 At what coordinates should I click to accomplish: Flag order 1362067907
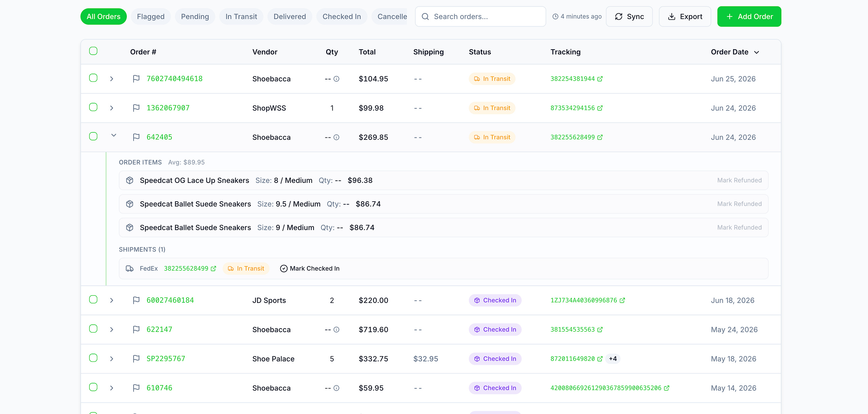click(x=136, y=108)
